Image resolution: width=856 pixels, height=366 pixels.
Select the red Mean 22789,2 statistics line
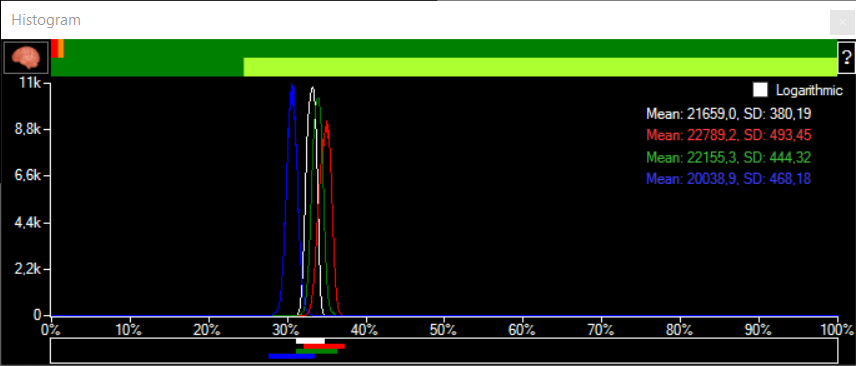click(x=728, y=135)
